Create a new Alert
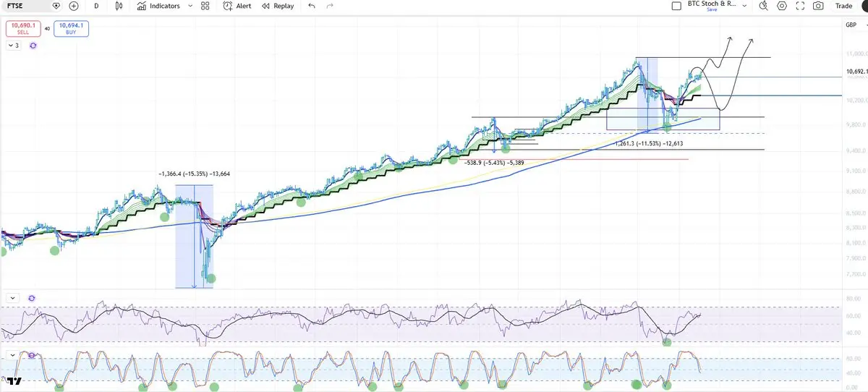Viewport: 868px width, 392px height. [237, 6]
